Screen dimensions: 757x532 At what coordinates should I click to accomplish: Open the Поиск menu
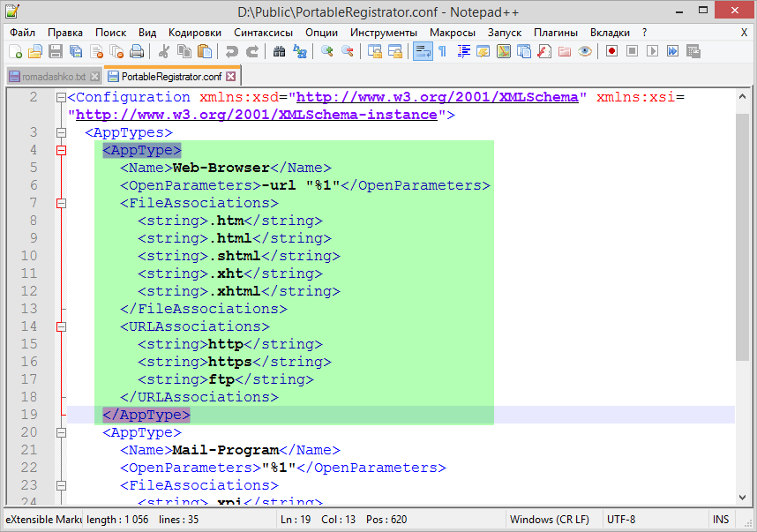110,33
